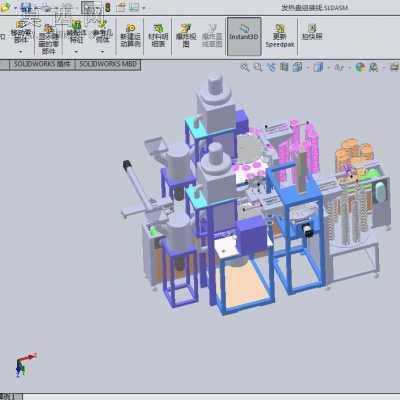400x400 pixels.
Task: Click the Previous View icon
Action: click(272, 67)
